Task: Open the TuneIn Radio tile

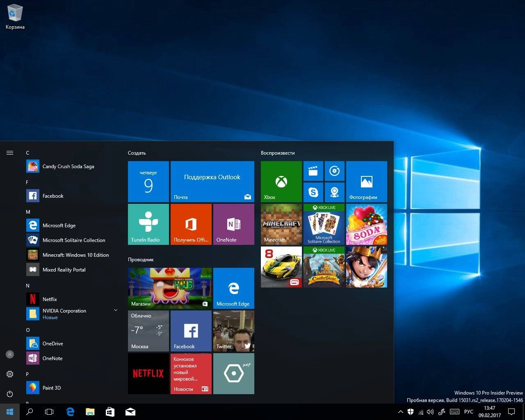Action: pos(148,224)
